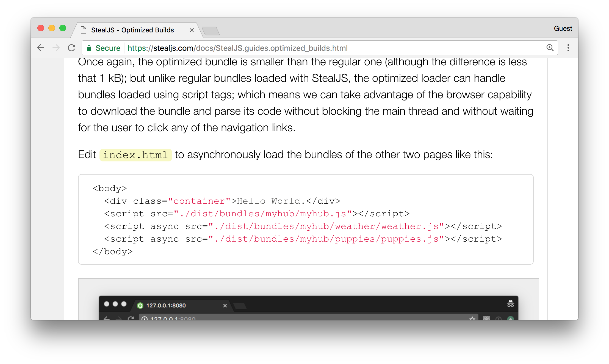Open a new tab with the new tab button
The image size is (609, 364).
[211, 31]
